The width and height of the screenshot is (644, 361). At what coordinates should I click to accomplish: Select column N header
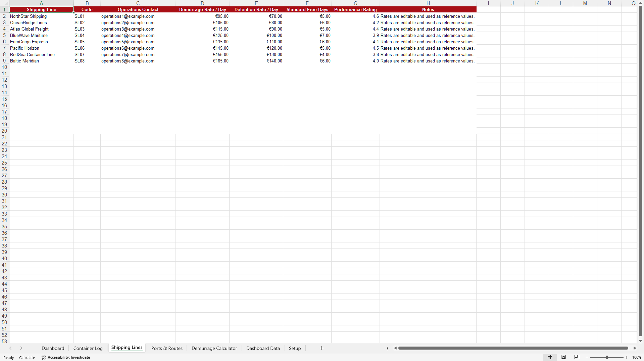pos(609,3)
